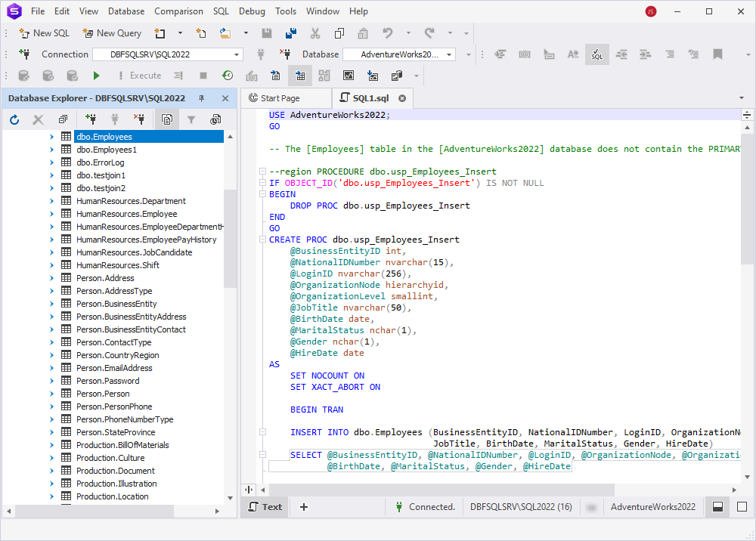This screenshot has width=756, height=541.
Task: Expand the HumanResources.Department node
Action: coord(51,201)
